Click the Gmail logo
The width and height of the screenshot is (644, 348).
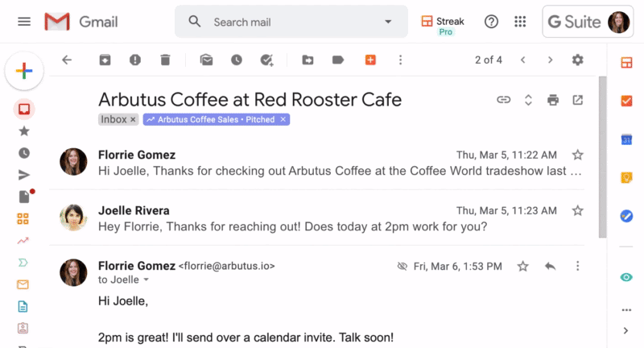coord(81,22)
